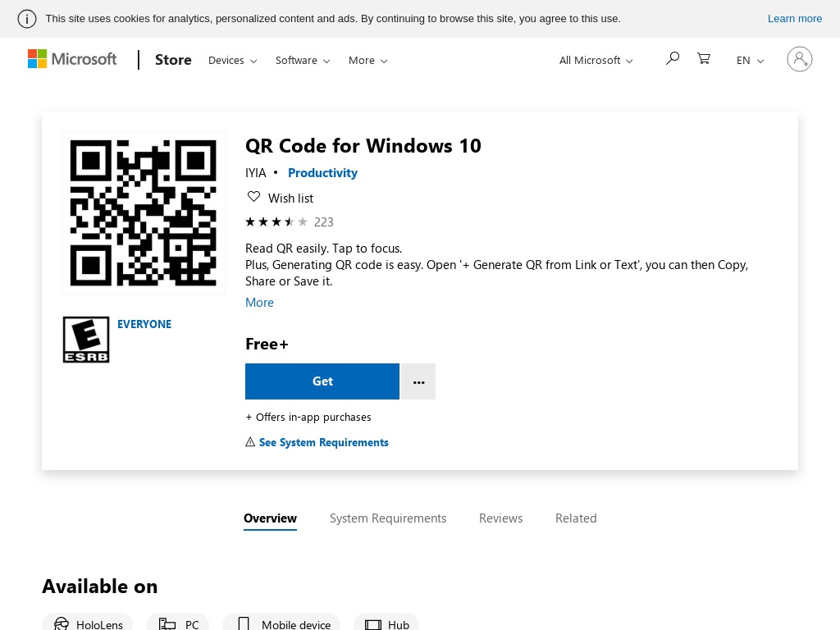840x630 pixels.
Task: Click the account sign-in avatar icon
Action: coord(799,59)
